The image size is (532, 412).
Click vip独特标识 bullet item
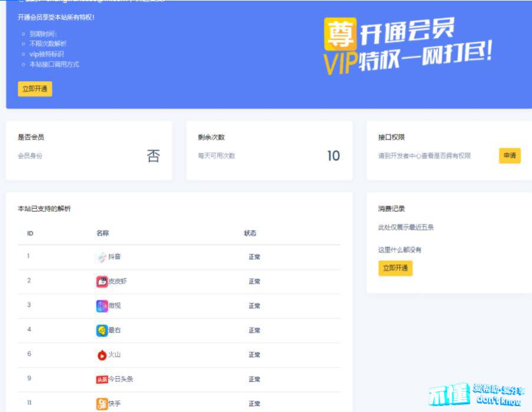pyautogui.click(x=47, y=54)
